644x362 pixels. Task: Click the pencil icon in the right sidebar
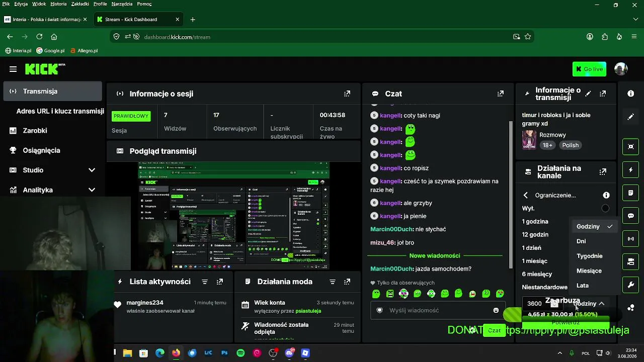[631, 117]
